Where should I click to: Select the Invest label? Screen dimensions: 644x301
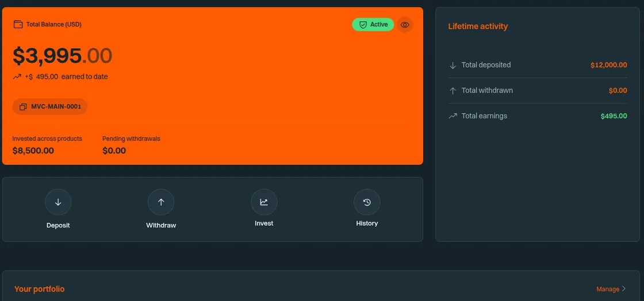click(x=264, y=223)
